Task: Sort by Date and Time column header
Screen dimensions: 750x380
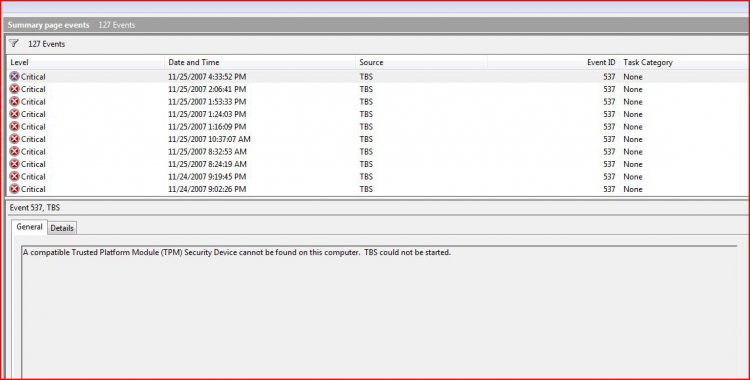Action: click(260, 62)
